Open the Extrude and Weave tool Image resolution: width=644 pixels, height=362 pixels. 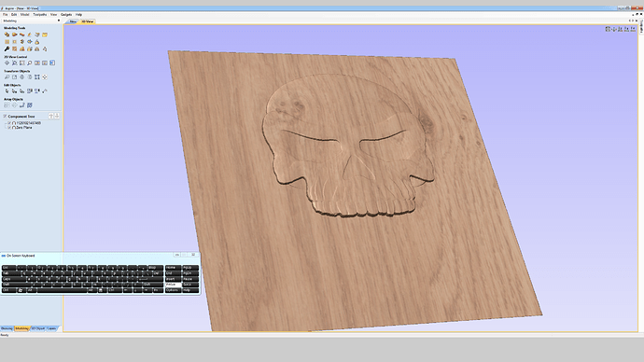click(21, 35)
